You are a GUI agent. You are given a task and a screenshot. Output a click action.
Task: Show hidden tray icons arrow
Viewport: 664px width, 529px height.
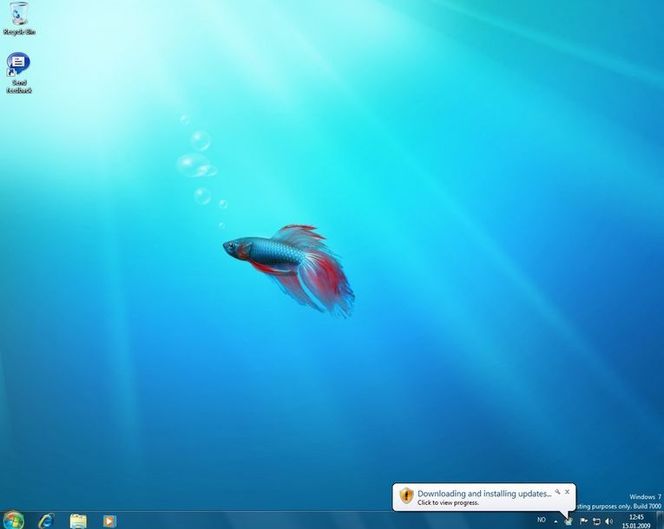556,521
